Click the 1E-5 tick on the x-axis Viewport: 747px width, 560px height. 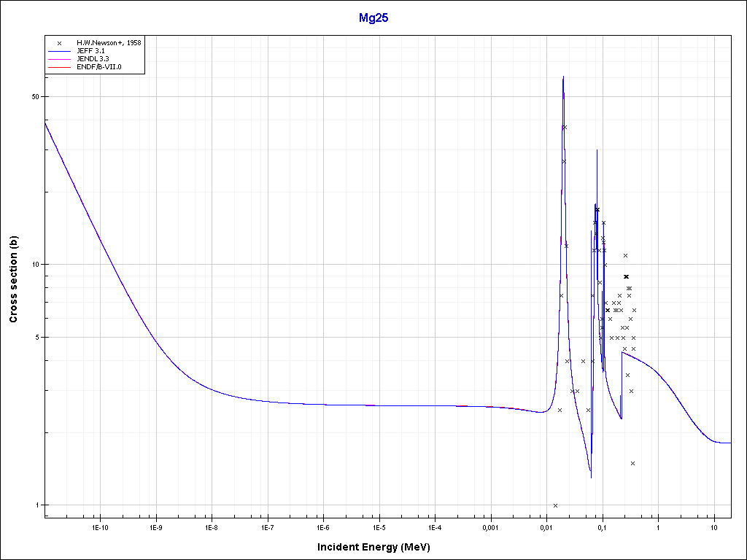(379, 527)
